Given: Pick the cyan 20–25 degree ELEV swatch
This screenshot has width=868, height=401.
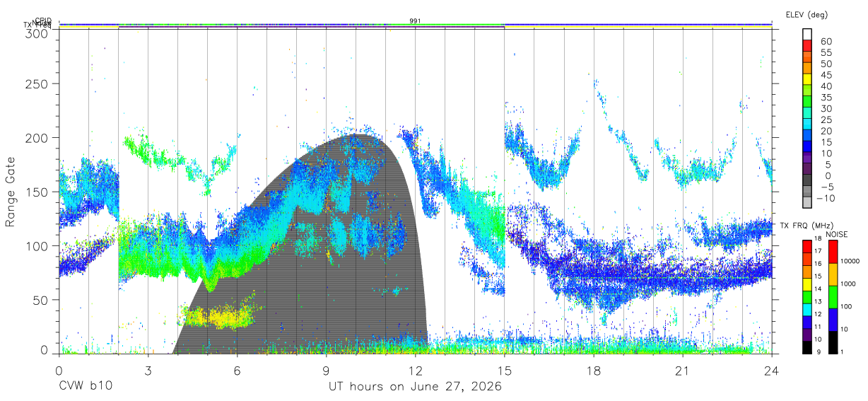Looking at the screenshot, I should [x=808, y=124].
